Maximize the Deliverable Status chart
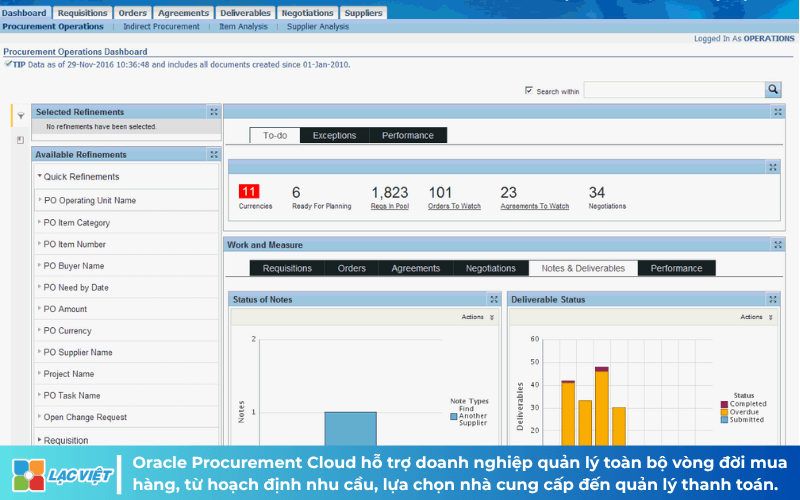Image resolution: width=800 pixels, height=500 pixels. pos(773,299)
